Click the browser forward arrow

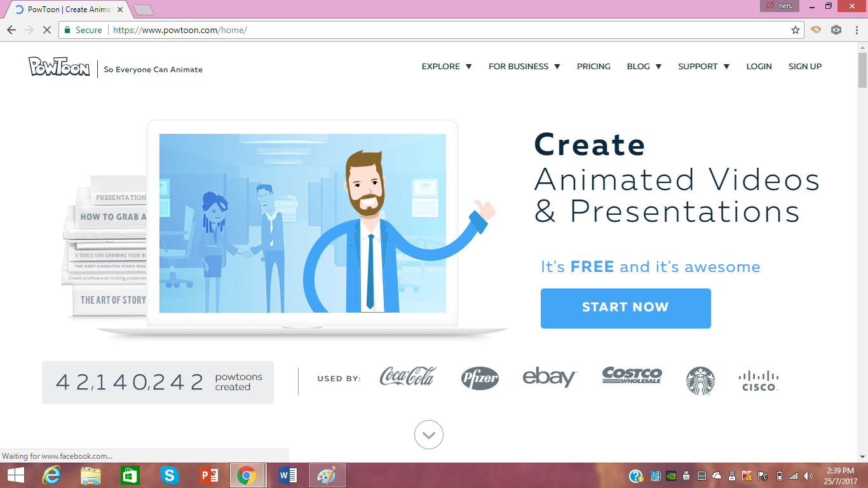pos(29,30)
